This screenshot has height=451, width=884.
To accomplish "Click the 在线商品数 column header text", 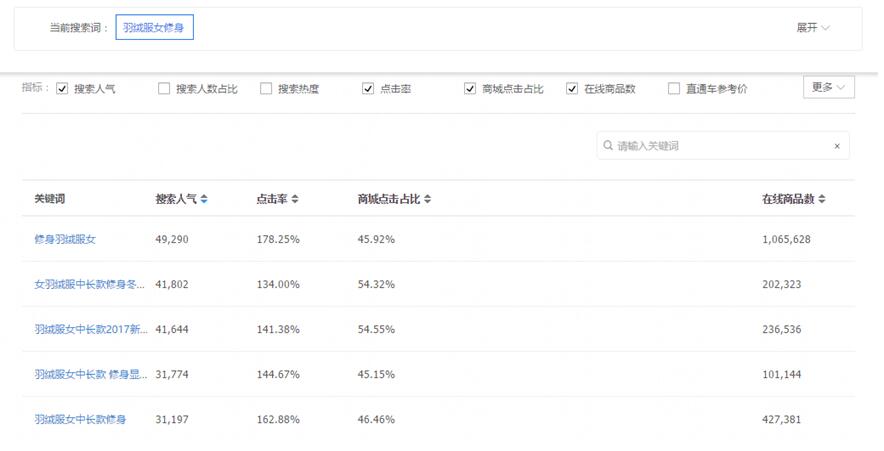I will click(788, 199).
